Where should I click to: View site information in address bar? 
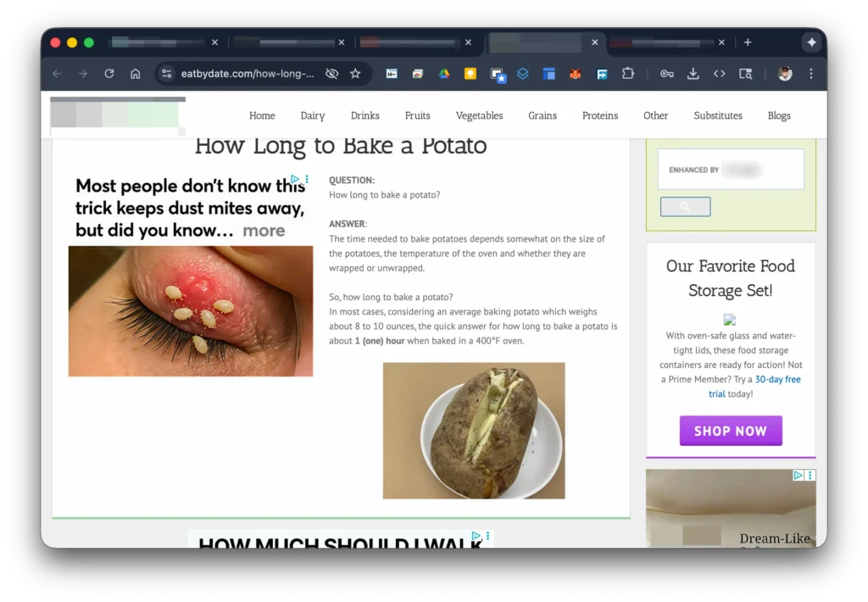167,74
